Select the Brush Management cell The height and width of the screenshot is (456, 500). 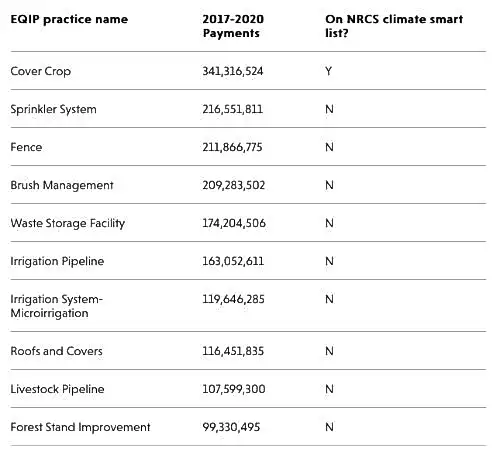62,185
